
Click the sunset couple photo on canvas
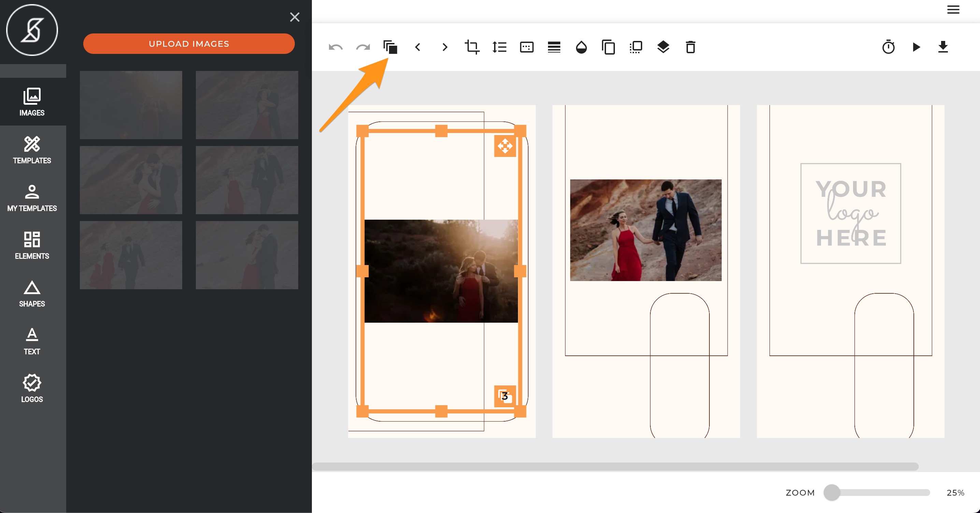tap(441, 271)
